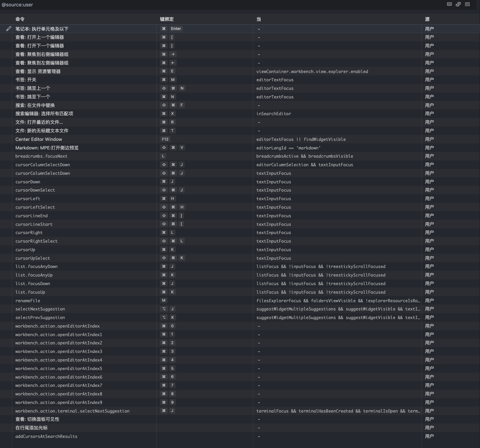Select the cursorRight command row

pos(240,233)
